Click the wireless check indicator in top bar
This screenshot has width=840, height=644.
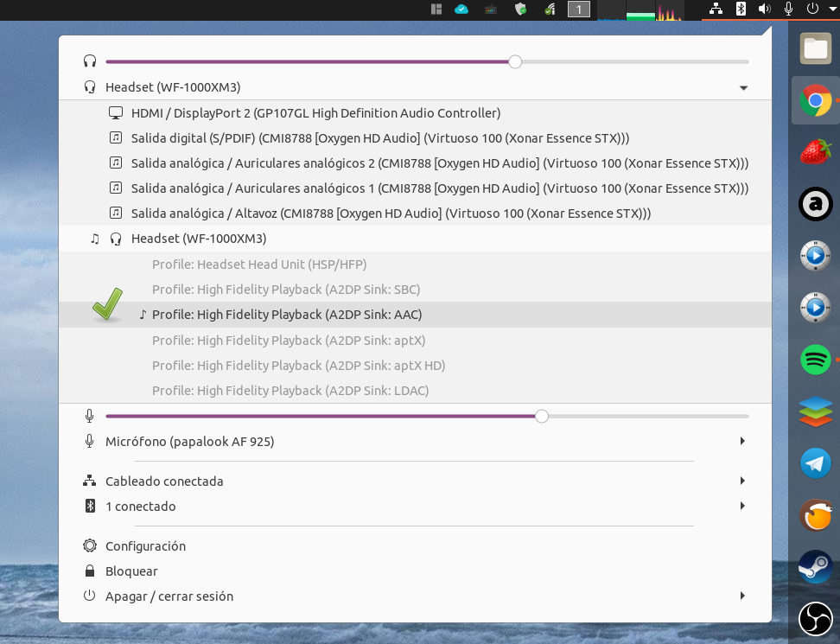pos(550,10)
